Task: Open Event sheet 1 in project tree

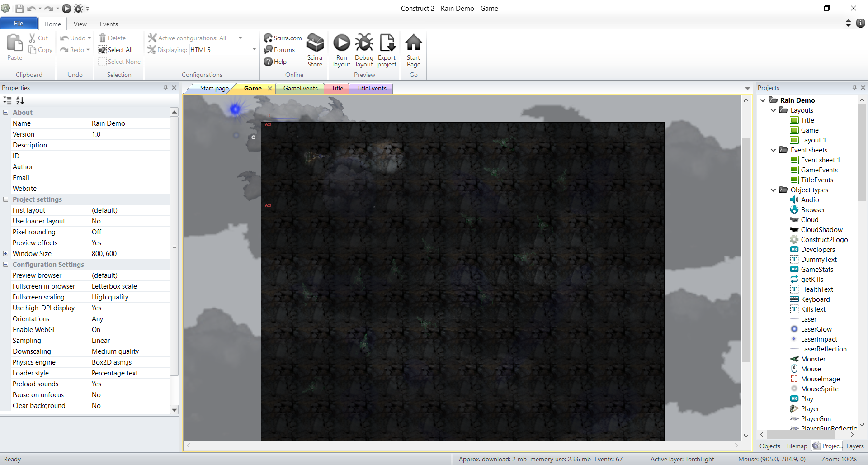Action: tap(815, 160)
